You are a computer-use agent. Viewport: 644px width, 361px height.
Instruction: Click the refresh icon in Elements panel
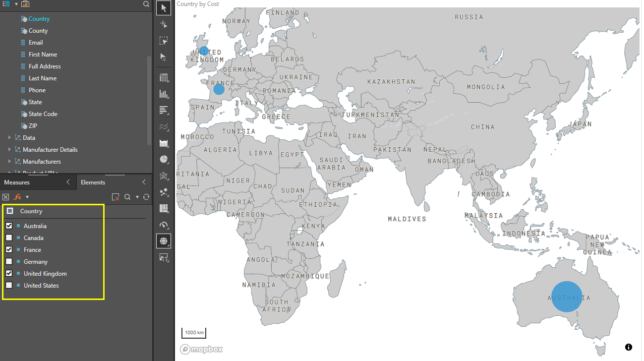tap(146, 197)
